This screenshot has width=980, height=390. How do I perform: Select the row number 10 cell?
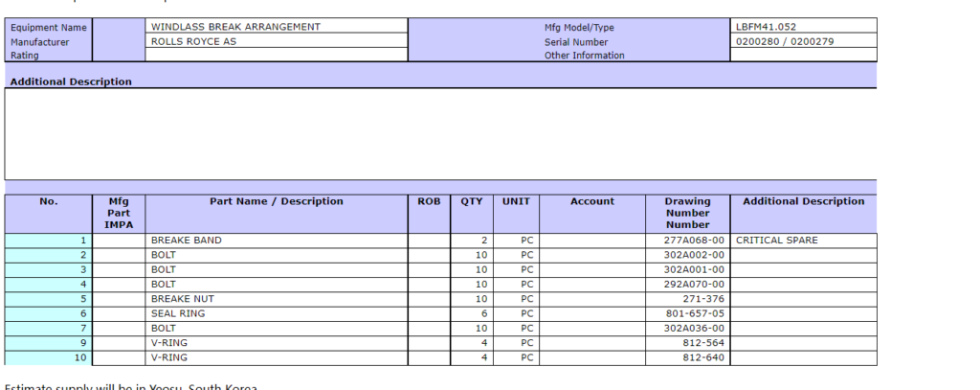click(49, 357)
